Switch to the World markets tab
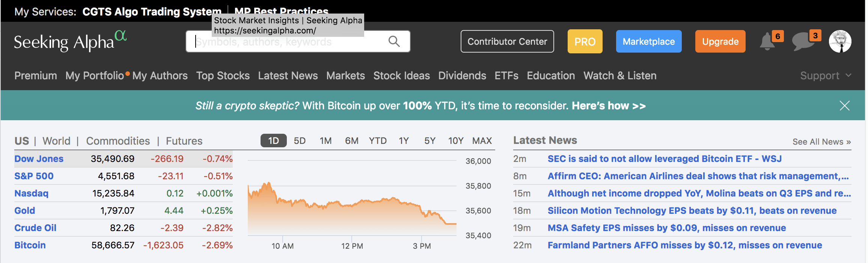 [x=56, y=141]
